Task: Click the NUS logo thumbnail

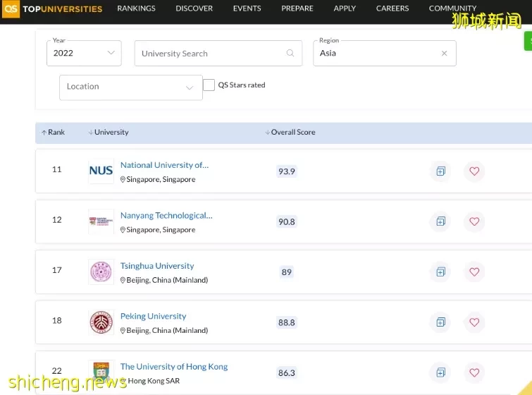Action: (101, 171)
